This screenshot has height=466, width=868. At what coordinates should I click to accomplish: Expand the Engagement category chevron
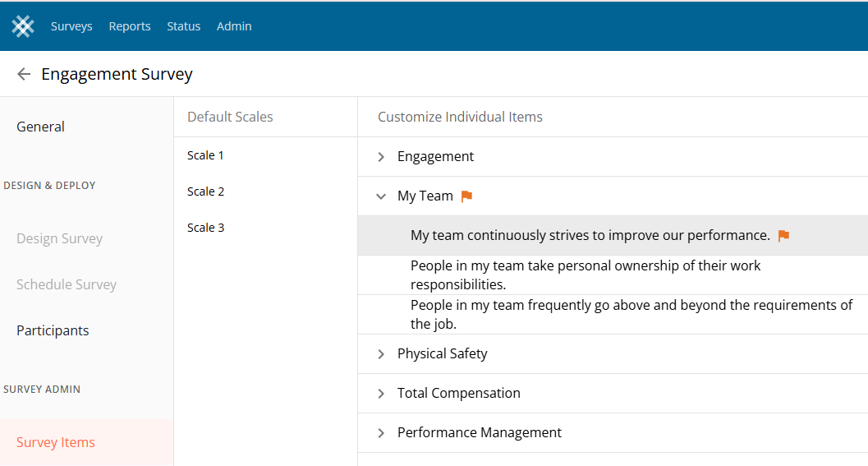[381, 157]
